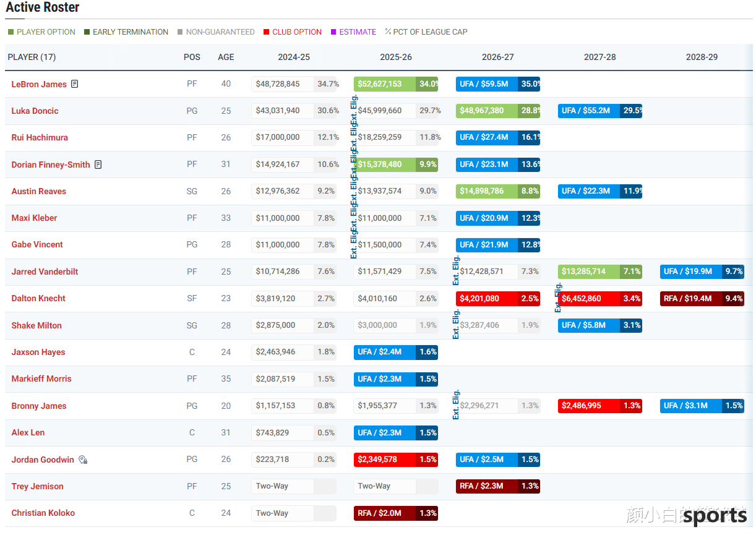Click the Gabe Vincent name link
The image size is (756, 535).
(x=37, y=244)
